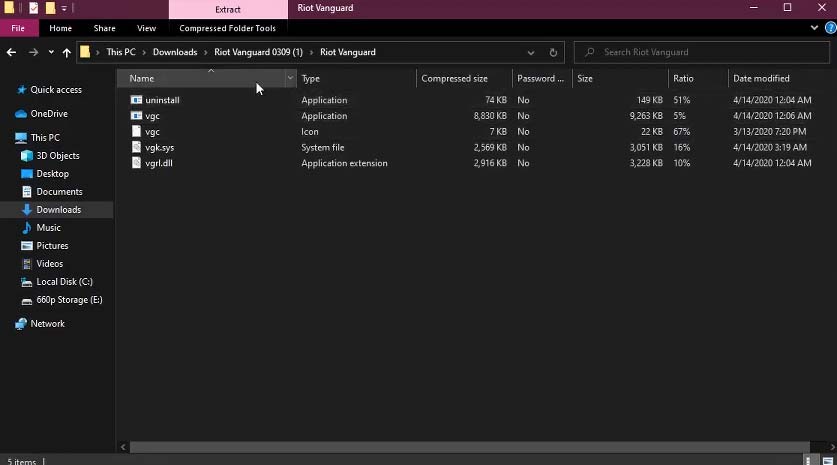Click the scroll left arrow
Screen dimensions: 837x465
tap(123, 447)
